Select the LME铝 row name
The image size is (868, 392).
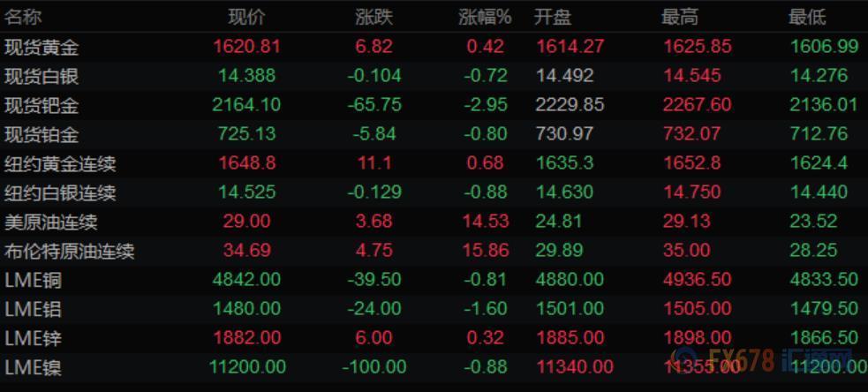34,309
